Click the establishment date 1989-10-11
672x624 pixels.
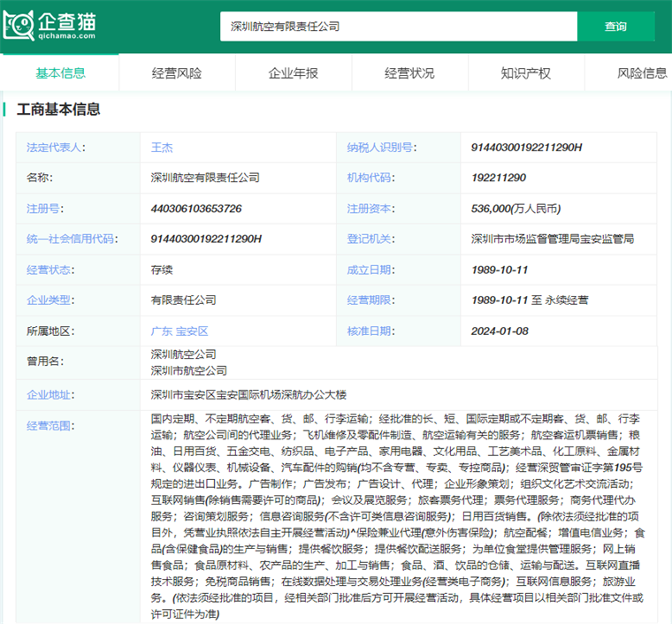tap(500, 270)
